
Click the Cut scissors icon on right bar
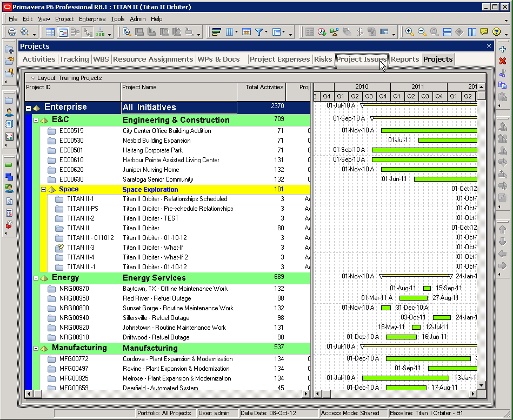pos(503,74)
